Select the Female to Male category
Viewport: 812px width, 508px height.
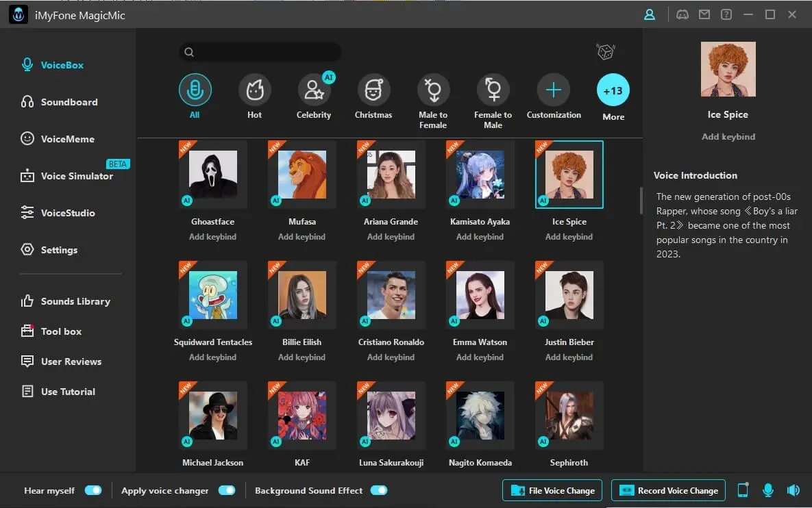click(x=493, y=101)
